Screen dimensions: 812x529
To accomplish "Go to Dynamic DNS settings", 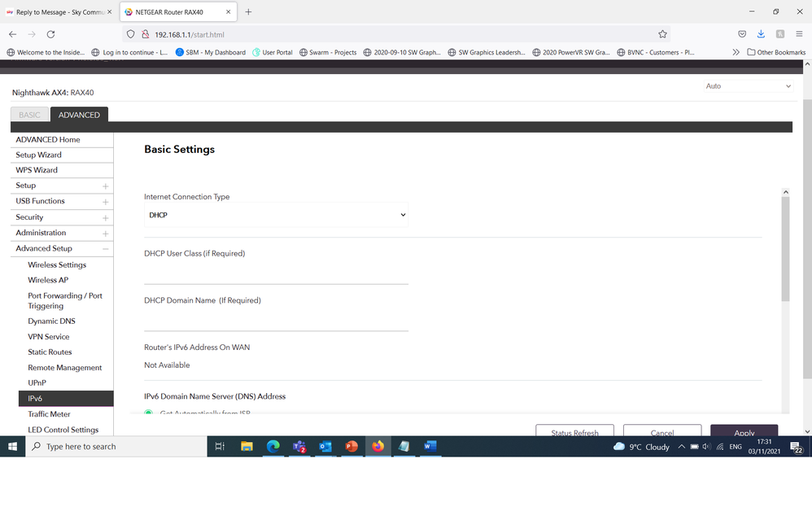I will tap(52, 321).
